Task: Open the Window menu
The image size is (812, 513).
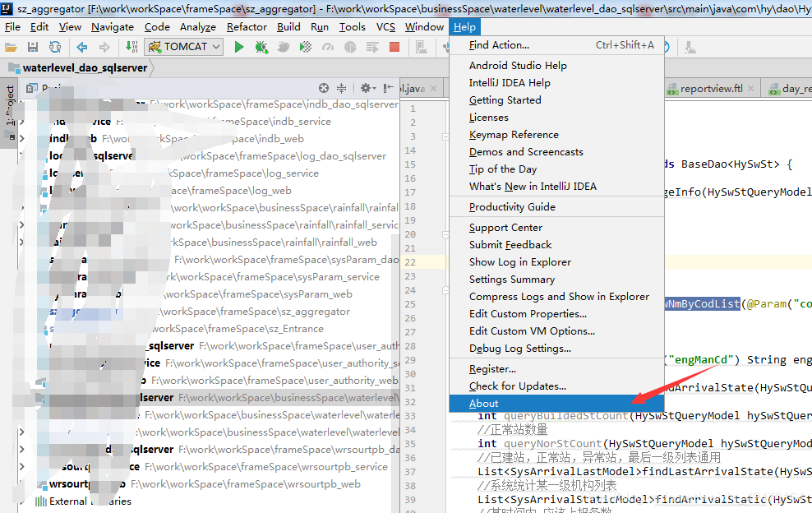Action: [424, 27]
